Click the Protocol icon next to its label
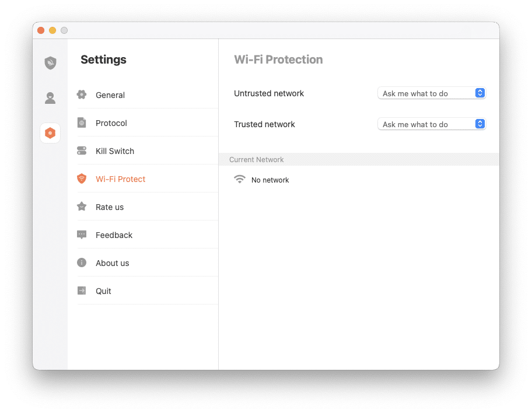The height and width of the screenshot is (413, 532). pos(82,123)
